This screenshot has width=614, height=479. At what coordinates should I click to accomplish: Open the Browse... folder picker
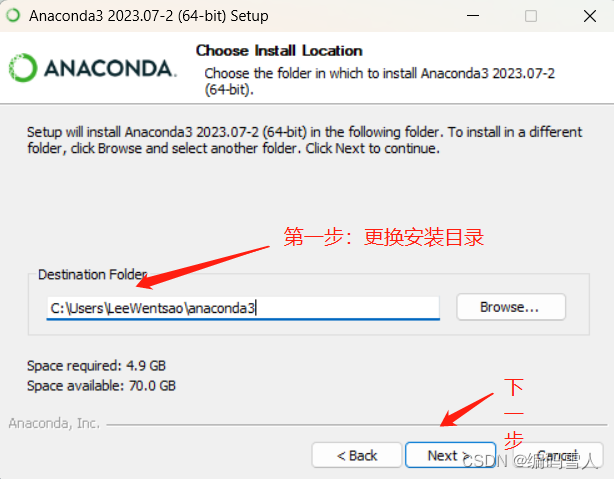[511, 307]
